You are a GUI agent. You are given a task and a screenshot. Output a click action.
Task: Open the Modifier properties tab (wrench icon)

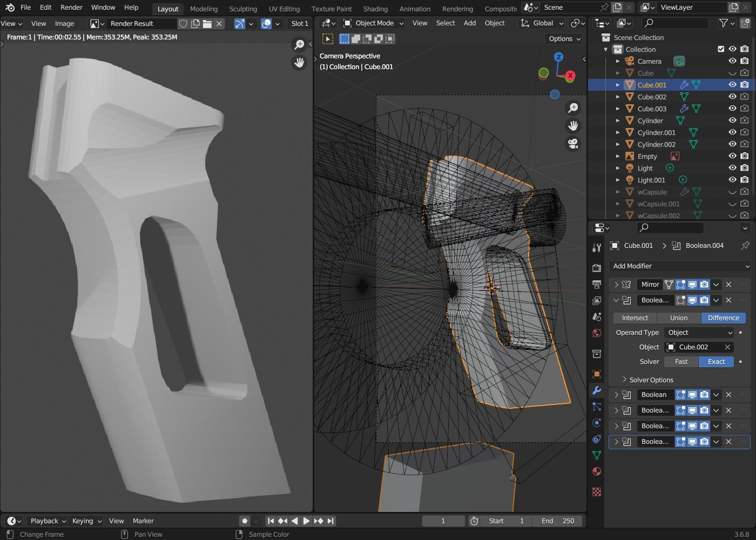click(597, 390)
